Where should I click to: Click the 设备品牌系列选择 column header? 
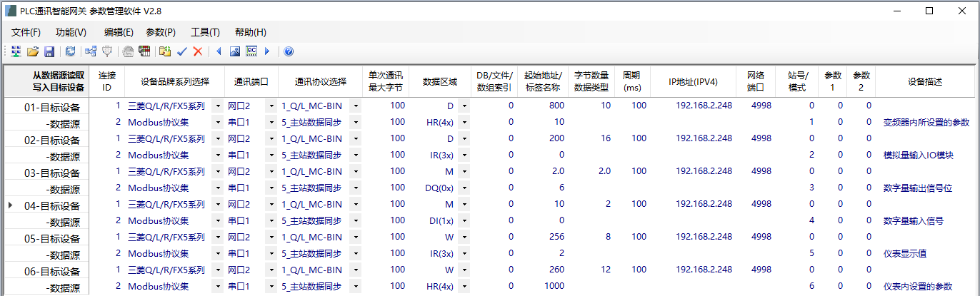(175, 81)
